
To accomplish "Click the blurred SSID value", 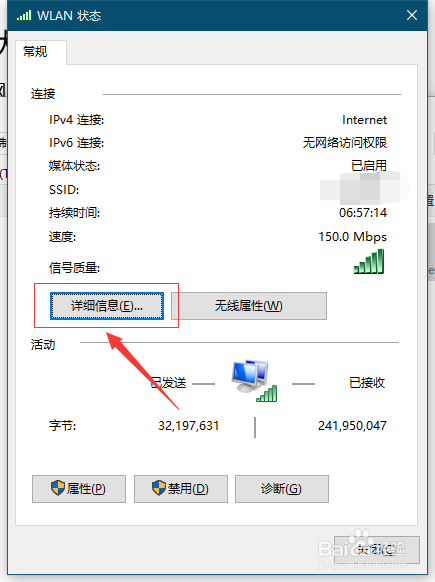I will click(364, 188).
